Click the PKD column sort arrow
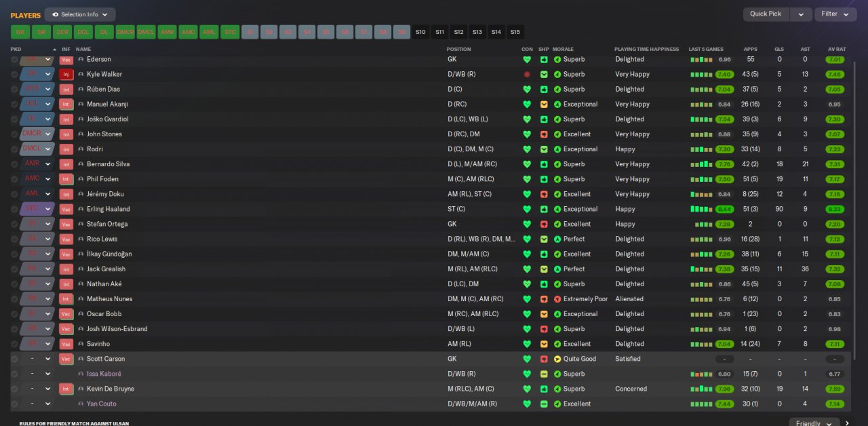The width and height of the screenshot is (868, 426). (54, 50)
